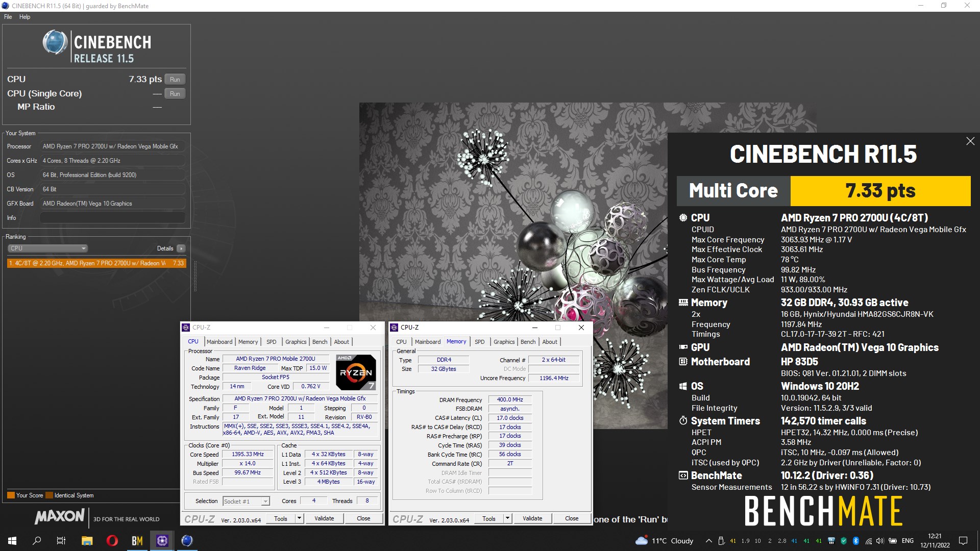Screen dimensions: 980x551
Task: Open the weather widget showing 11°C Cloudy
Action: [x=664, y=541]
